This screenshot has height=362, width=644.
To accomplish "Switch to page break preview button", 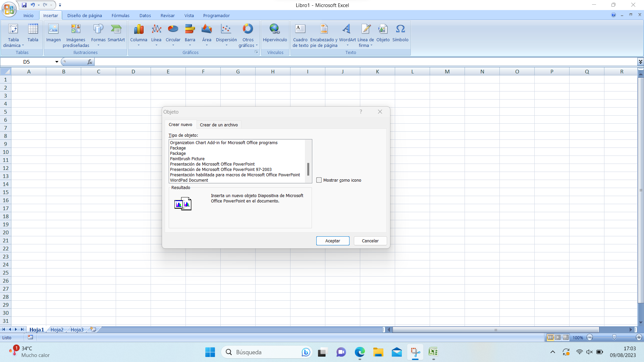I will (566, 338).
